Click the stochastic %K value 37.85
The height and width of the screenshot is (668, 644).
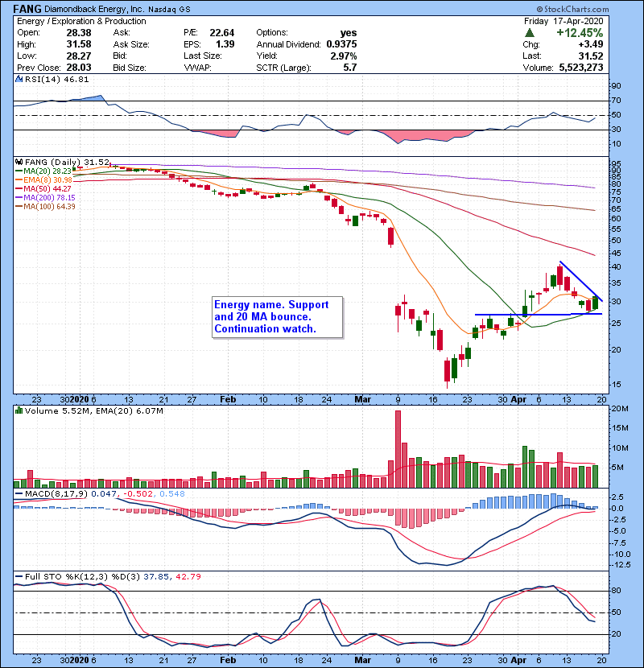(156, 576)
